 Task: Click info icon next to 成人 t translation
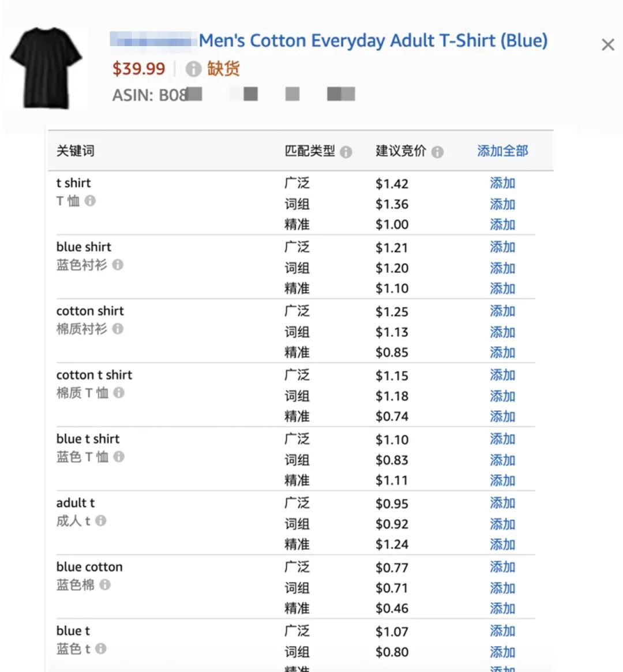(101, 520)
